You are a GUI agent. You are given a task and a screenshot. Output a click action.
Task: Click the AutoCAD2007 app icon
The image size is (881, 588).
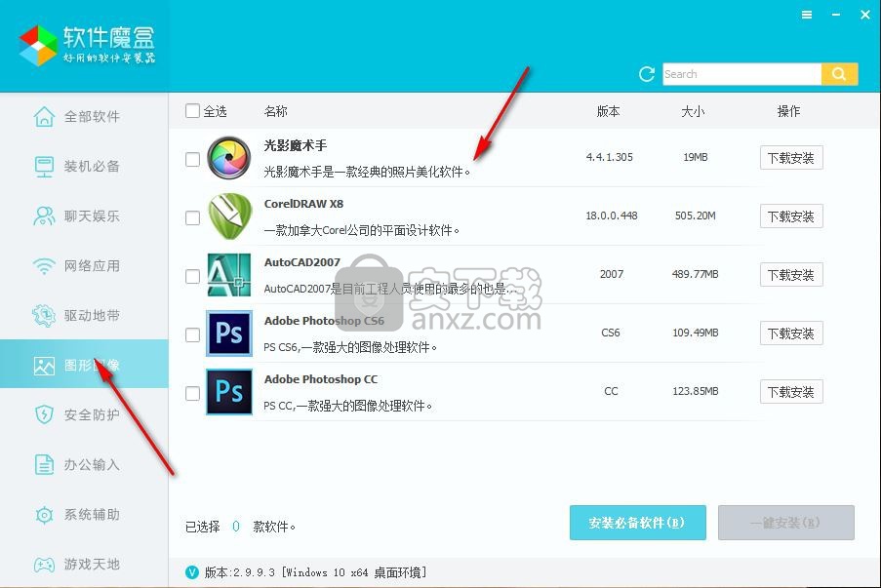pos(228,275)
